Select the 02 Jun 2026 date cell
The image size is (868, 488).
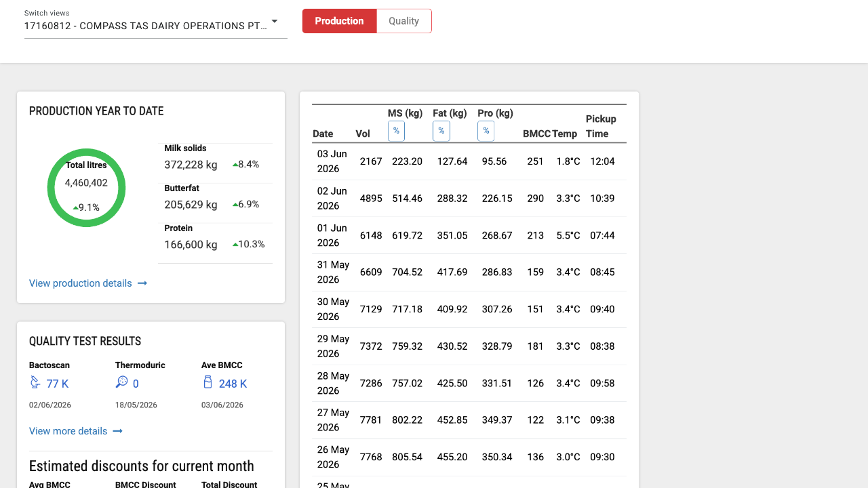[x=332, y=199]
